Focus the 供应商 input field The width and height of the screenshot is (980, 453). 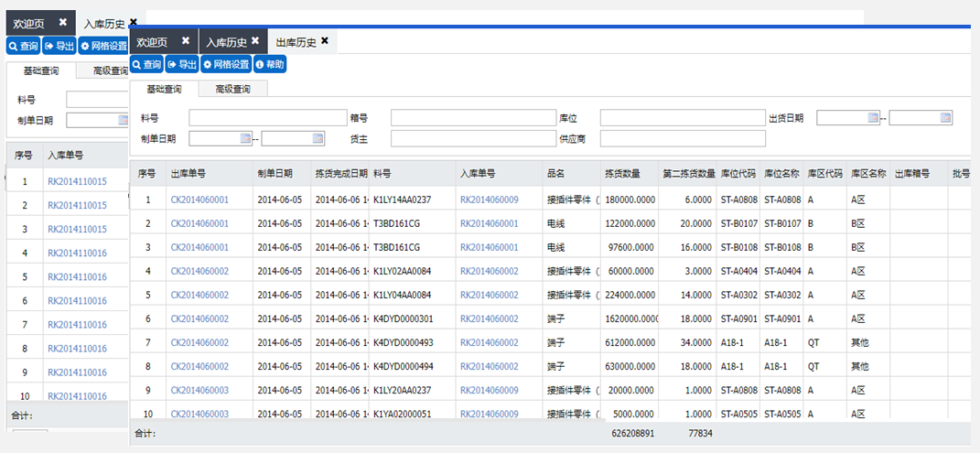point(683,138)
